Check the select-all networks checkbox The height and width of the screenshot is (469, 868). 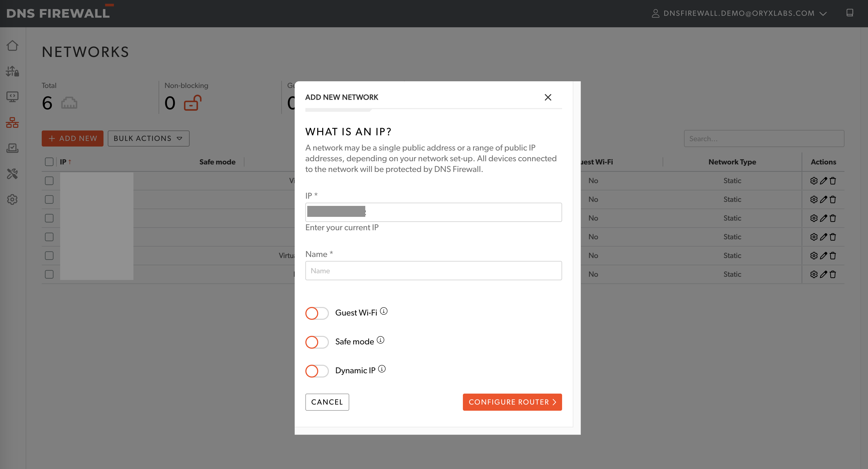(49, 162)
